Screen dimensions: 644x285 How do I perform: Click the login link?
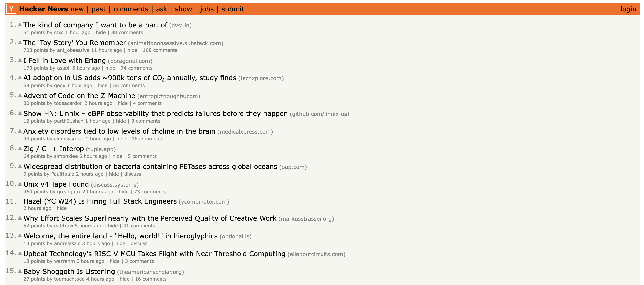[x=628, y=9]
